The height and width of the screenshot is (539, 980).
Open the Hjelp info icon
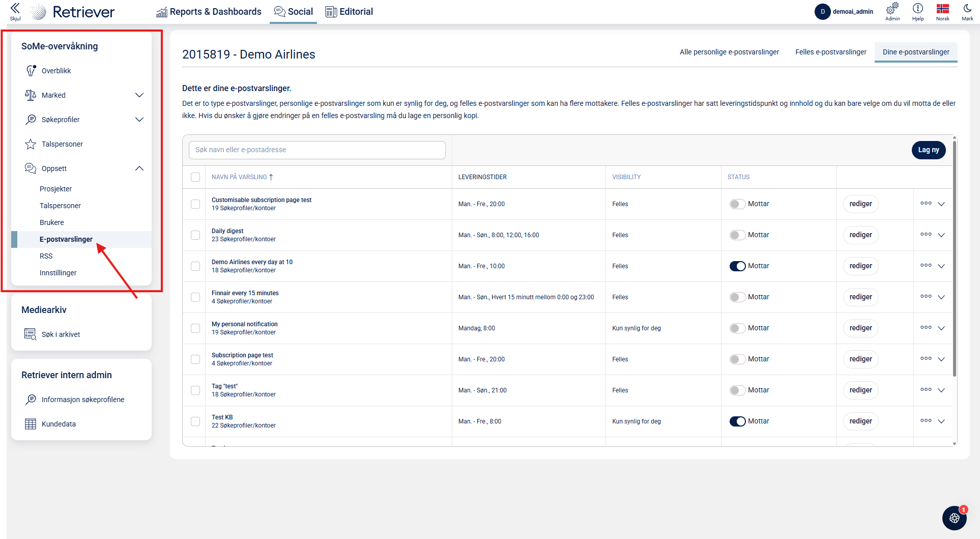tap(918, 9)
